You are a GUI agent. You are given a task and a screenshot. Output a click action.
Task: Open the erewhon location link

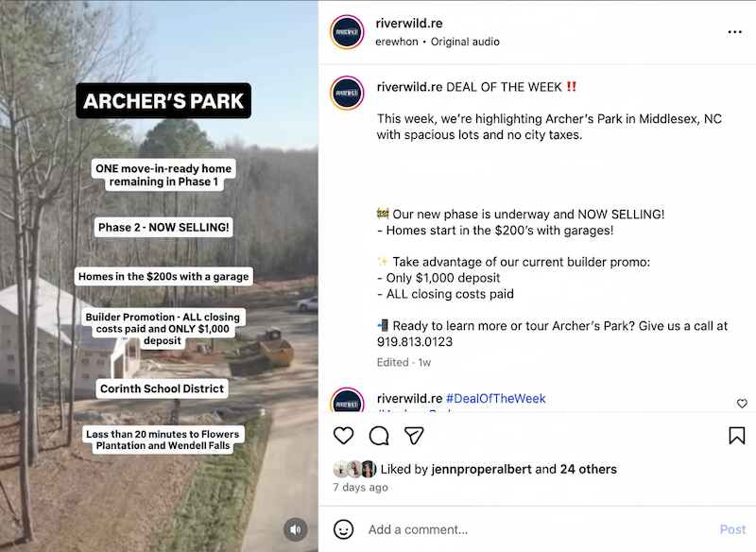pos(397,42)
